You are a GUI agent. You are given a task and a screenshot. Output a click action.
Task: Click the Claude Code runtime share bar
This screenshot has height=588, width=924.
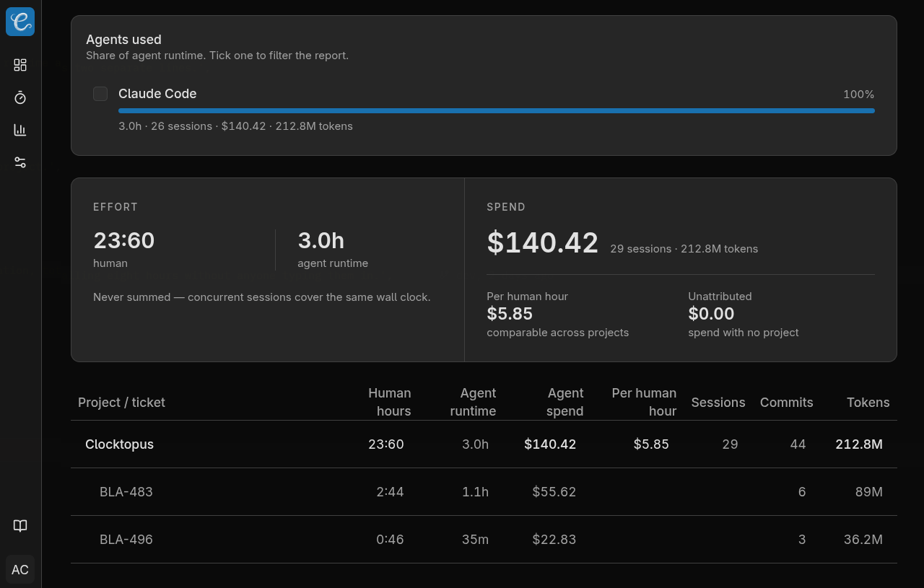tap(497, 110)
